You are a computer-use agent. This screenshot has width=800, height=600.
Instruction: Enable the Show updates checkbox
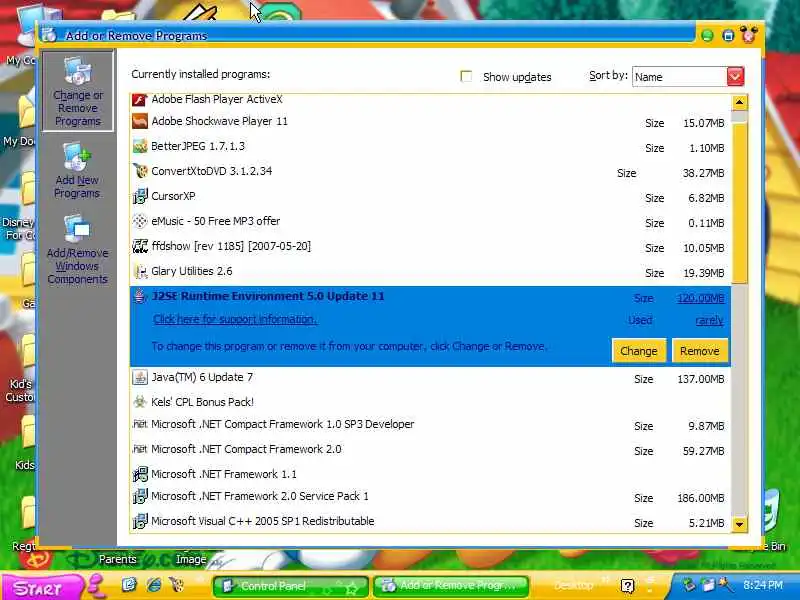tap(466, 77)
